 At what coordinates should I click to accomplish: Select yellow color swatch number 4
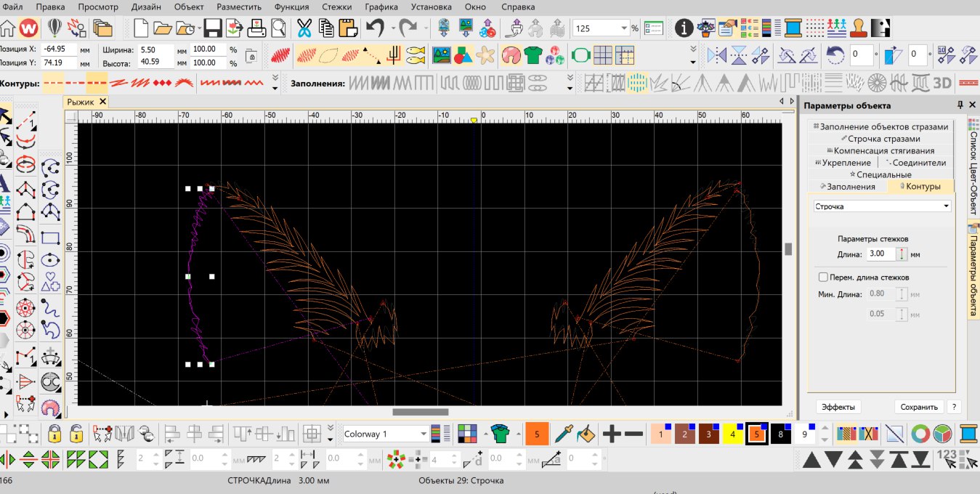point(732,434)
